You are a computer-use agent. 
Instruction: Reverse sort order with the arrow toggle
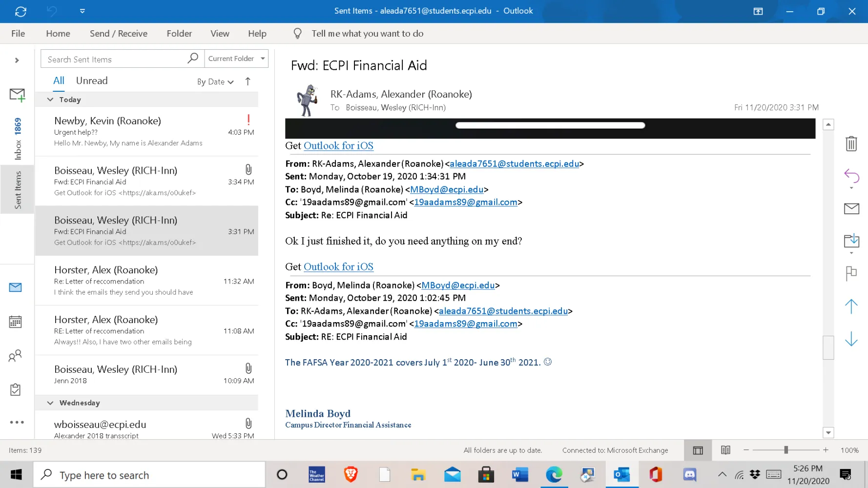248,81
